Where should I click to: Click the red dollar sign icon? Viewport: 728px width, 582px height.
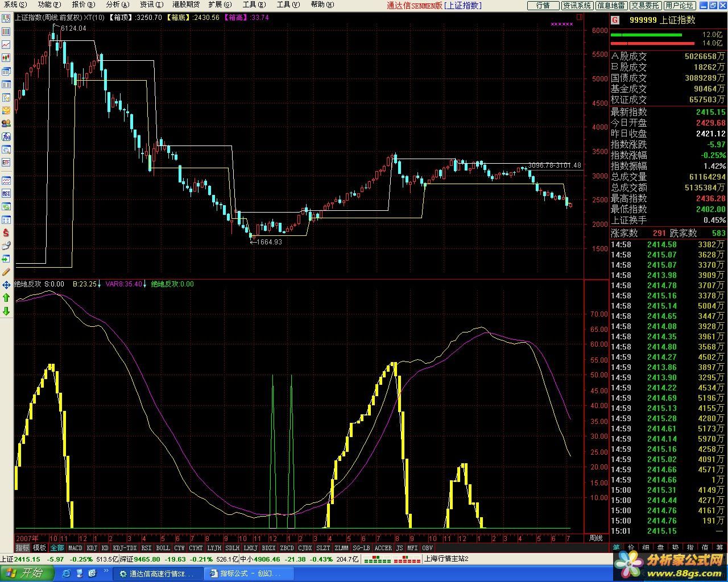click(x=6, y=233)
